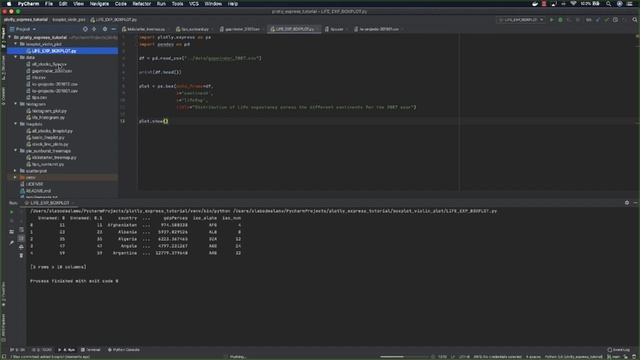
Task: Open the Terminal tool window
Action: pos(91,350)
